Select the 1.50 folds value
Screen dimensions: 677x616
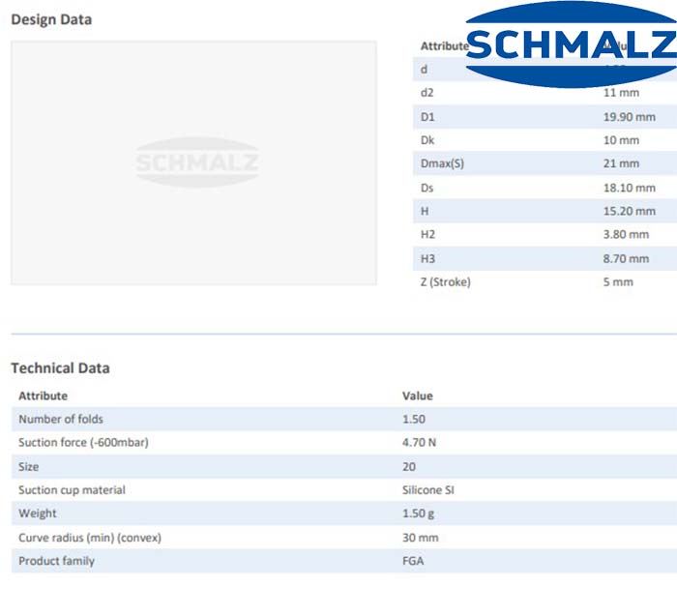pos(414,419)
